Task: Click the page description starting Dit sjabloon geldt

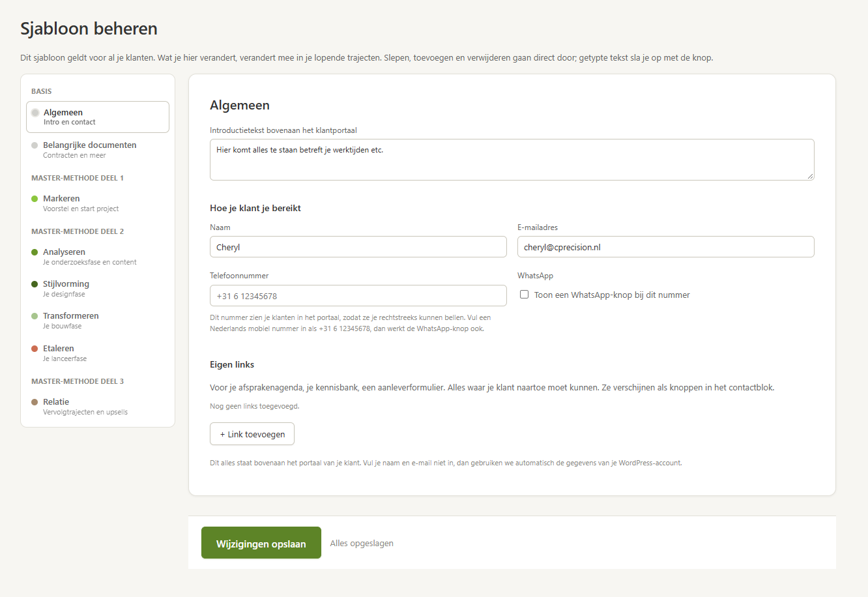Action: click(367, 57)
